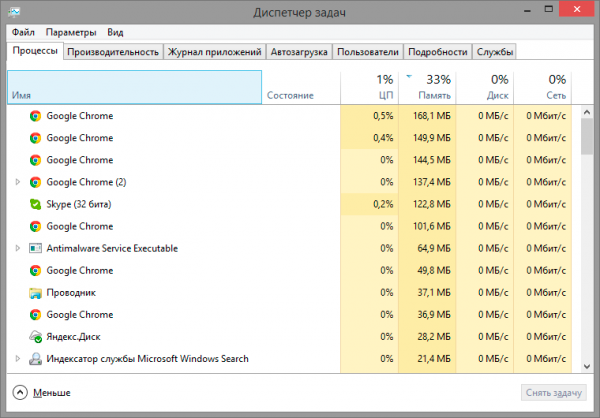
Task: Sort by the Диск column header
Action: [x=484, y=87]
